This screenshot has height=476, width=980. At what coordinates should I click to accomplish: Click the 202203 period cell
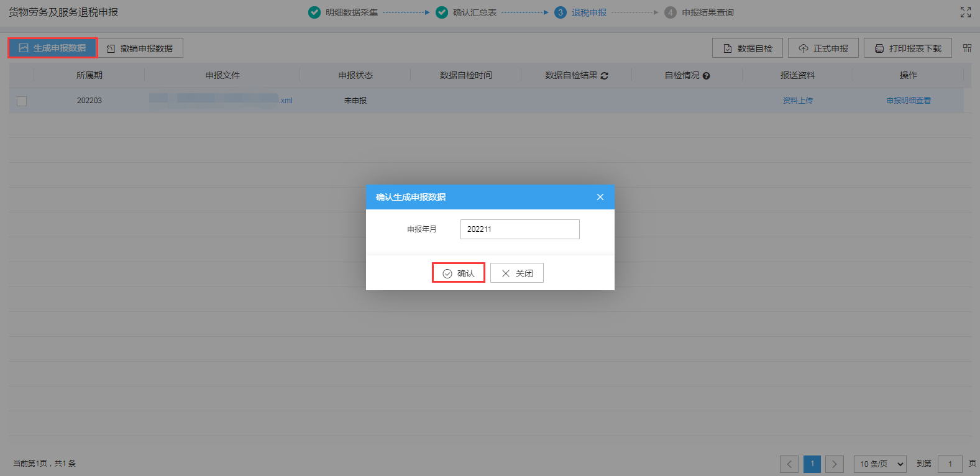click(89, 101)
